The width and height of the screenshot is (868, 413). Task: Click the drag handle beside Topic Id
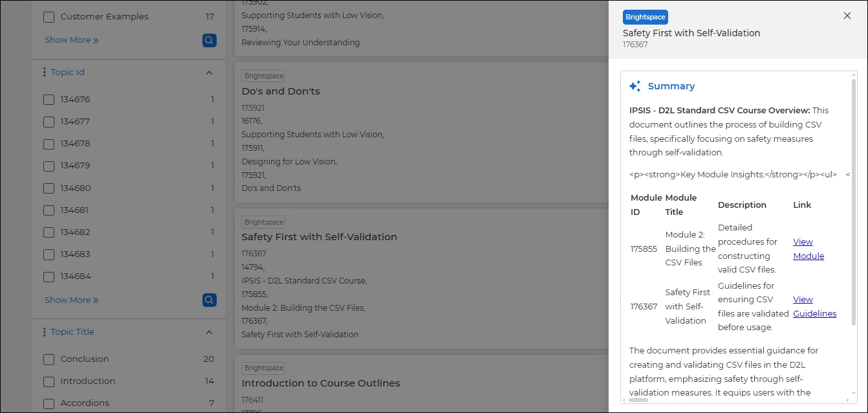[44, 73]
